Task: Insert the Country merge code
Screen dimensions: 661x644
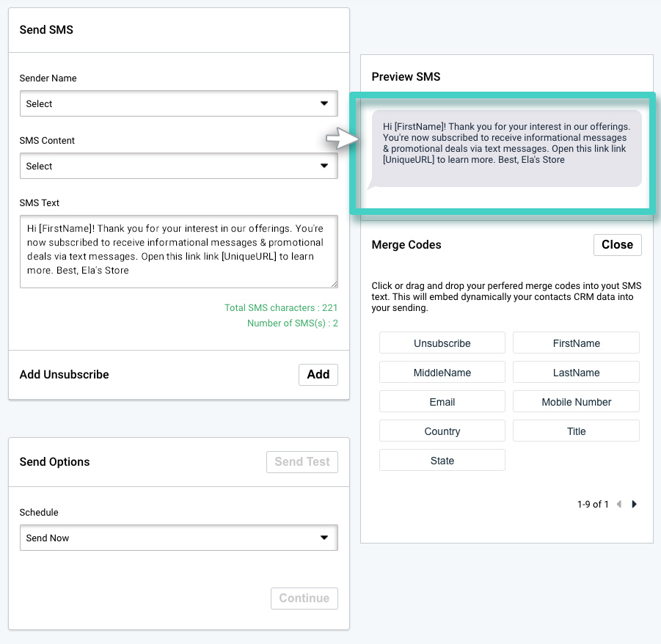Action: [x=442, y=431]
